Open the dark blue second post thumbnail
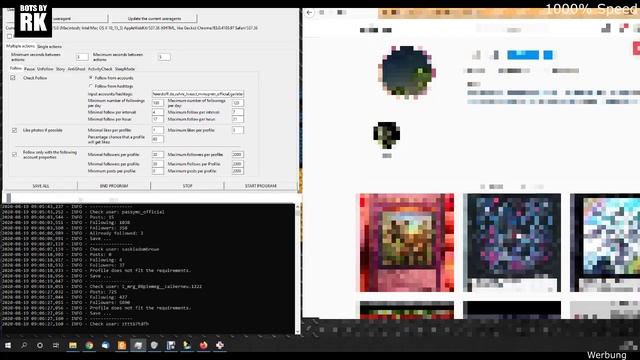640x360 pixels. (512, 243)
